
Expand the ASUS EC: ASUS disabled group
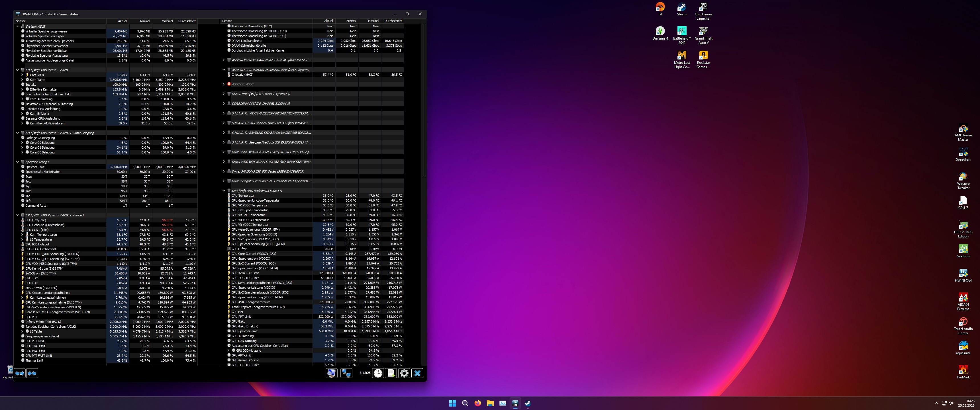point(224,85)
